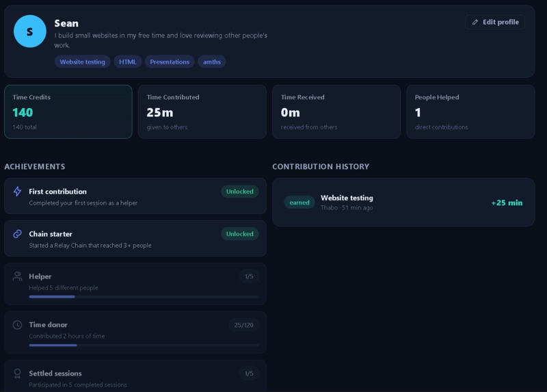
Task: Click the 25/120 counter on Time donor
Action: [x=243, y=325]
